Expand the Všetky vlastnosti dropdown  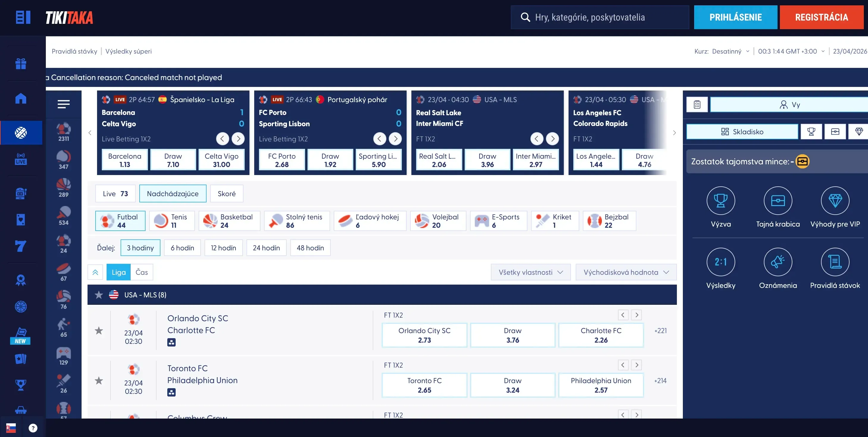point(530,272)
